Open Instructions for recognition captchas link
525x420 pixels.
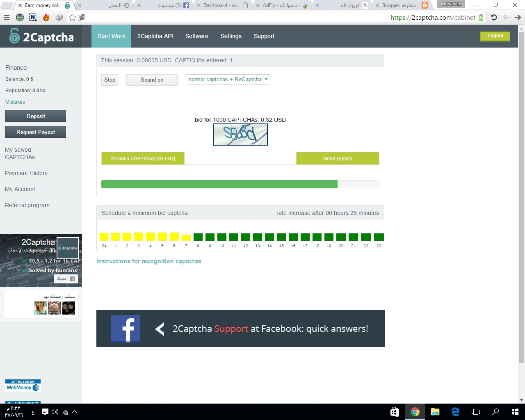coord(149,261)
